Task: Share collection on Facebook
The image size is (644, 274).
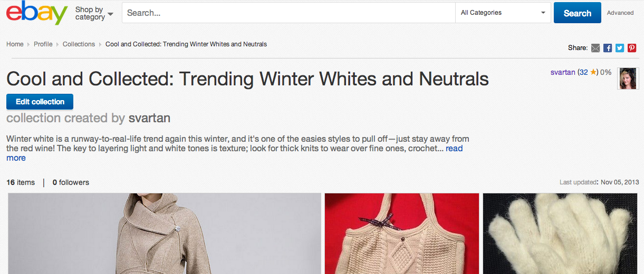Action: click(x=608, y=48)
